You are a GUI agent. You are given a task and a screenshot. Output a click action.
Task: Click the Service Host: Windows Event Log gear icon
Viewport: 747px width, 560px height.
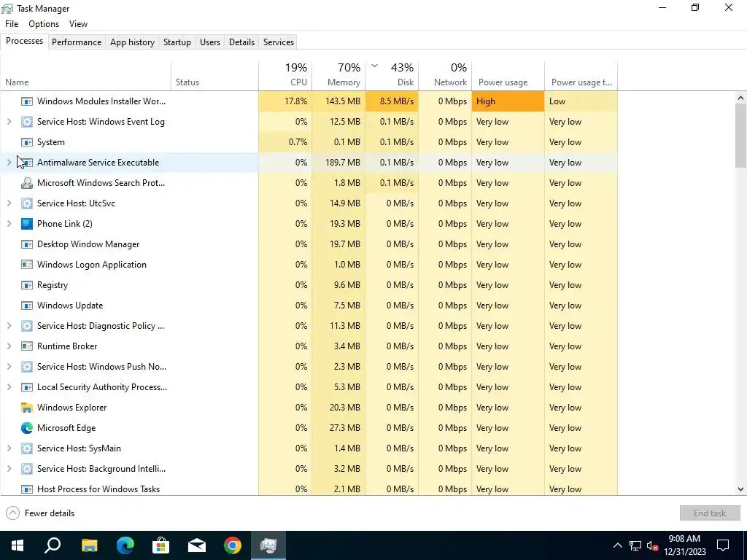pos(27,122)
